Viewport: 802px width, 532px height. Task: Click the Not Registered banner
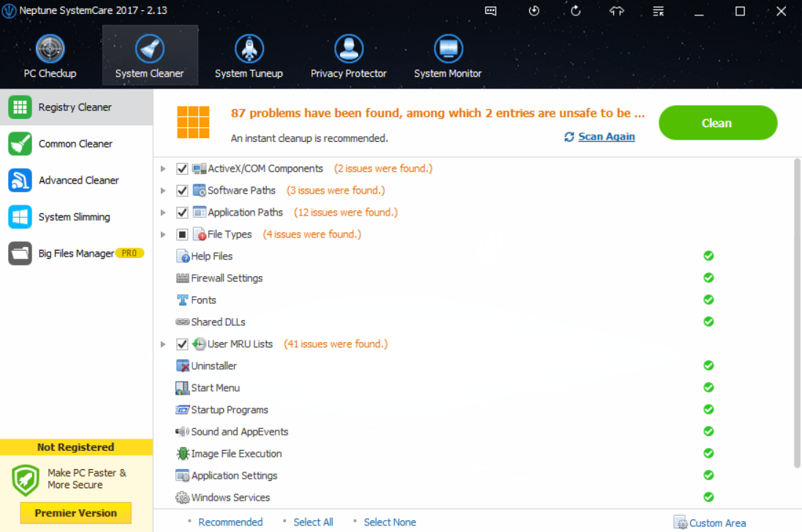(x=76, y=447)
